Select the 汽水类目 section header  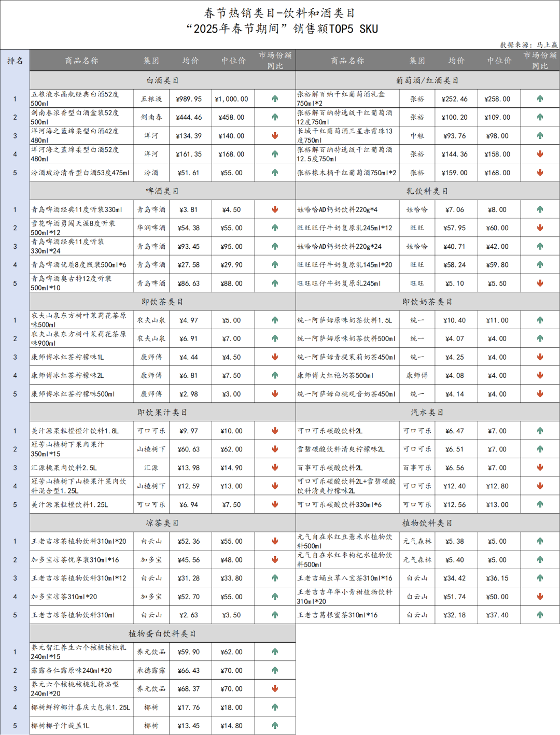tap(427, 413)
